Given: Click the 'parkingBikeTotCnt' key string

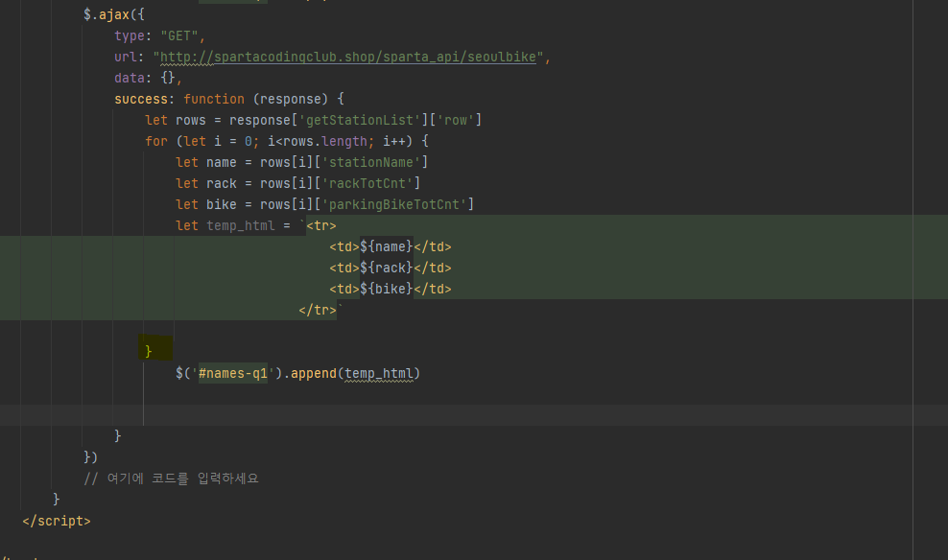Looking at the screenshot, I should click(x=393, y=205).
